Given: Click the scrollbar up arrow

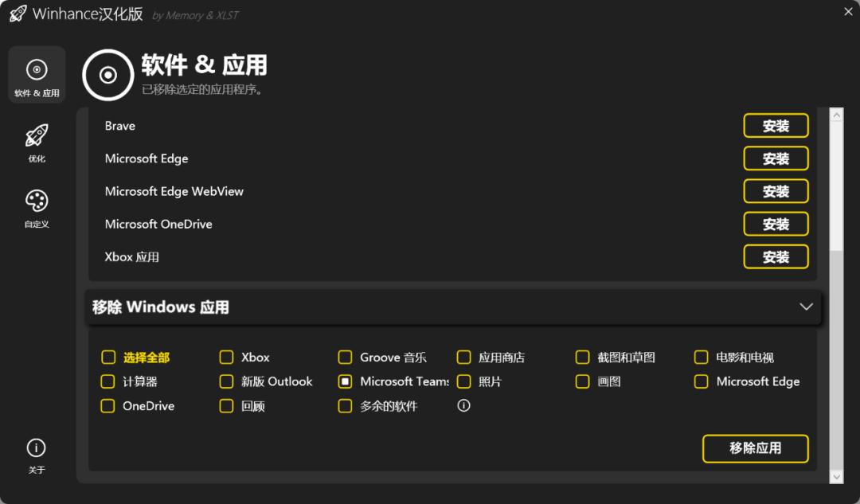Looking at the screenshot, I should point(836,115).
